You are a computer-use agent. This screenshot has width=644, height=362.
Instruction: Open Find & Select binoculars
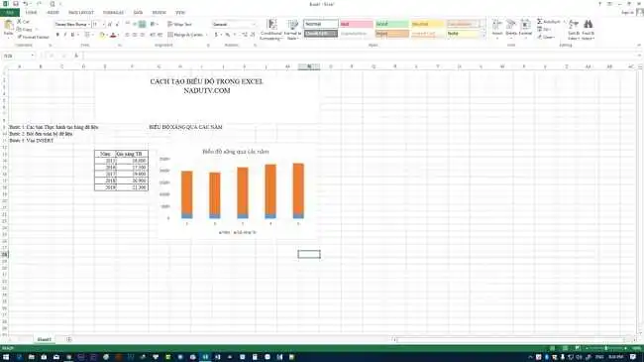point(588,30)
